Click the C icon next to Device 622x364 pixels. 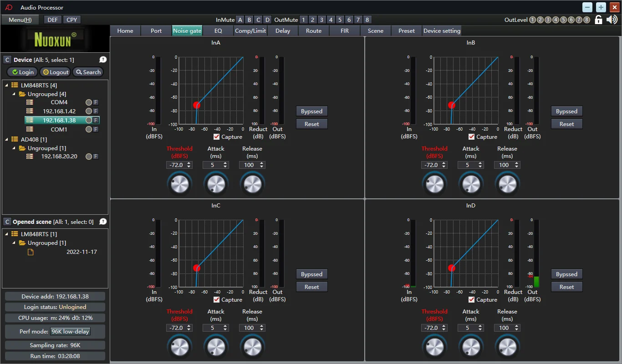click(7, 60)
